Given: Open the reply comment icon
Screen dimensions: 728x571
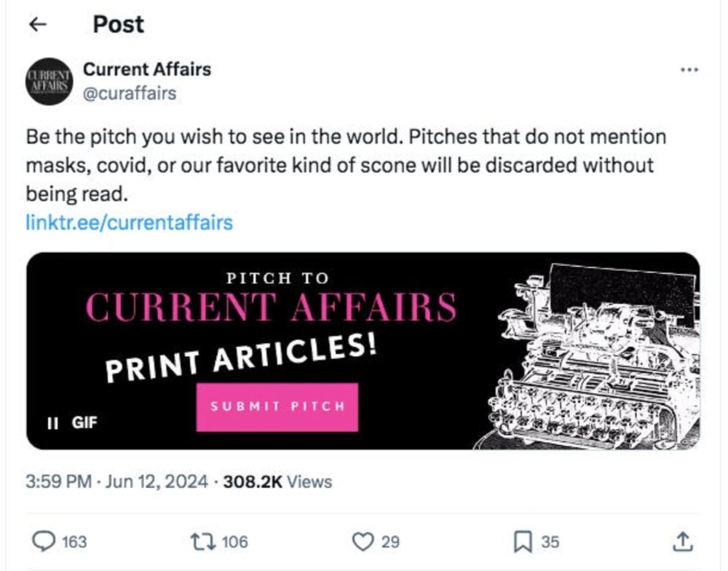Looking at the screenshot, I should tap(45, 541).
